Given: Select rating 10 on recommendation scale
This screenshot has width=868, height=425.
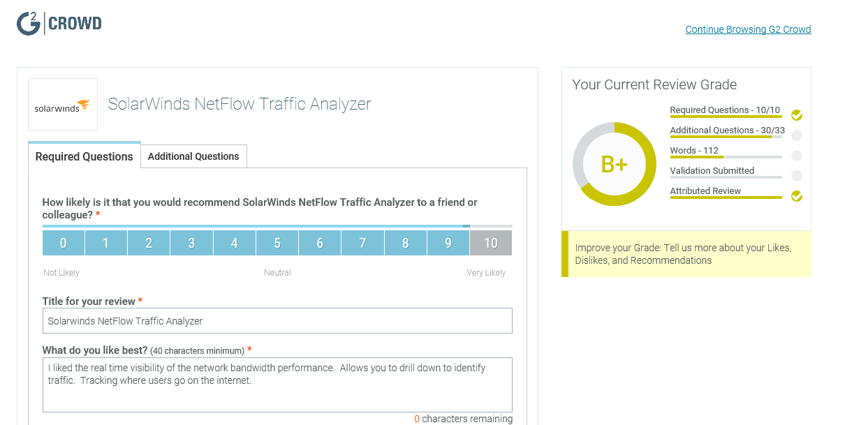Looking at the screenshot, I should click(491, 243).
